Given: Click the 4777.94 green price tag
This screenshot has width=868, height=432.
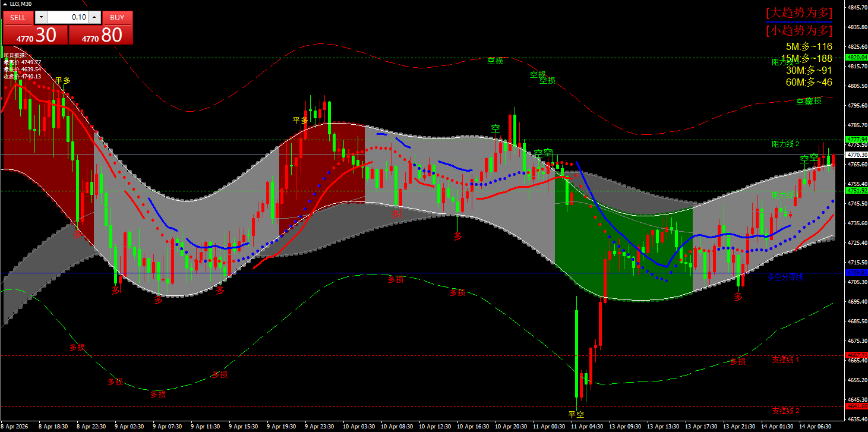Looking at the screenshot, I should (x=857, y=140).
